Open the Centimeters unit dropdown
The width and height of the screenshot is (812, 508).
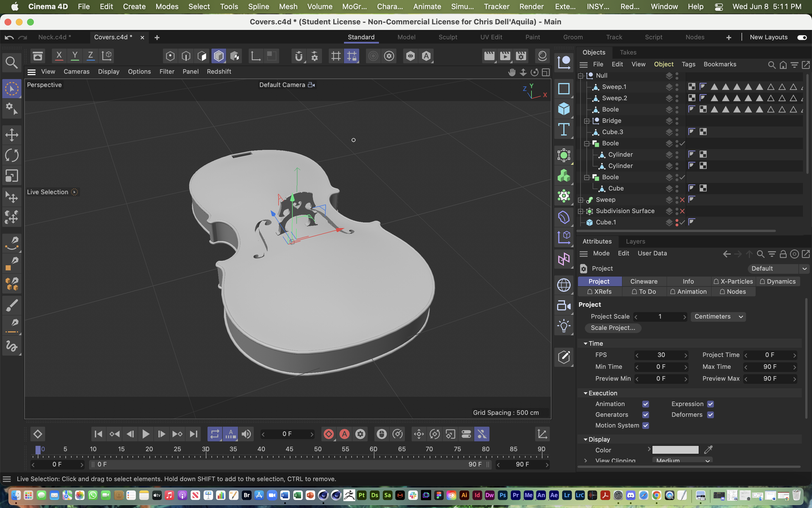pos(718,316)
